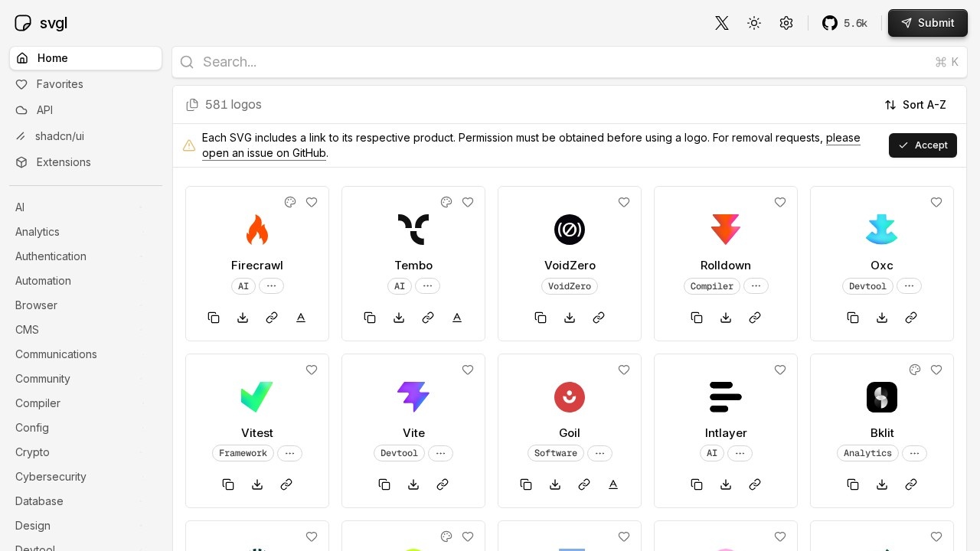Download the Tembo logo
Image resolution: width=980 pixels, height=551 pixels.
[x=399, y=318]
